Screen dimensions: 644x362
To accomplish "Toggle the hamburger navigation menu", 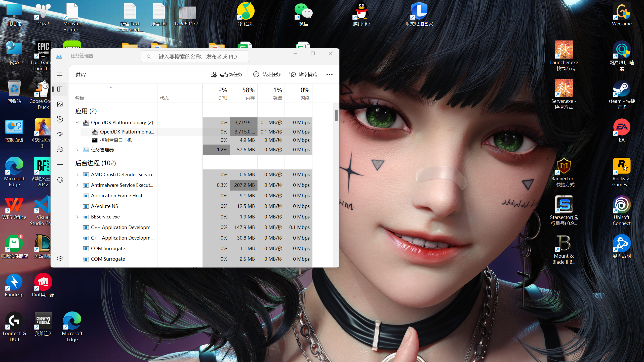I will 60,74.
